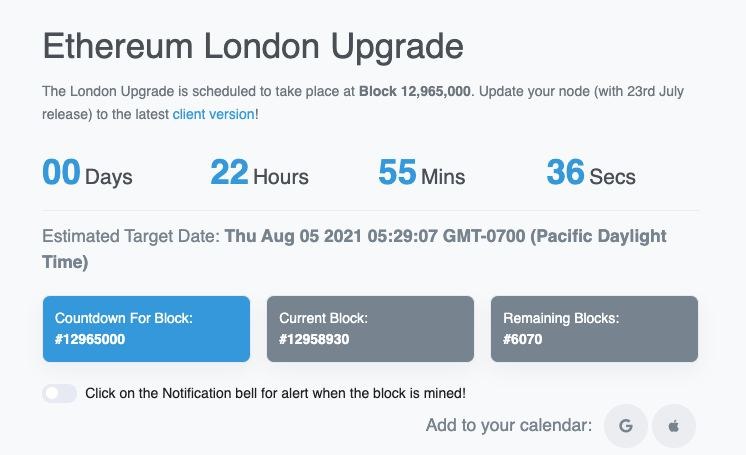This screenshot has height=455, width=746.
Task: Click the 22 Hours counter
Action: (259, 172)
